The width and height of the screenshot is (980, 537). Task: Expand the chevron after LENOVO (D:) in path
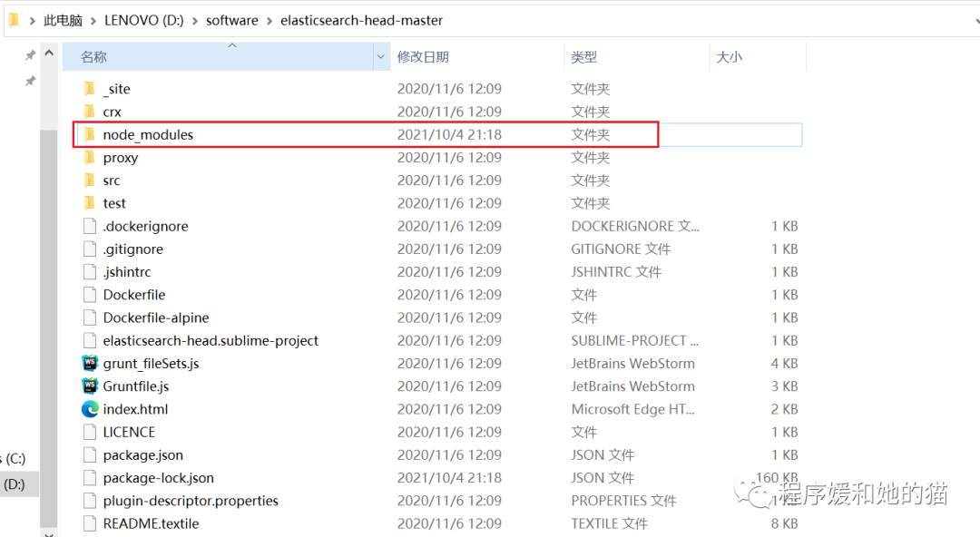pos(195,21)
